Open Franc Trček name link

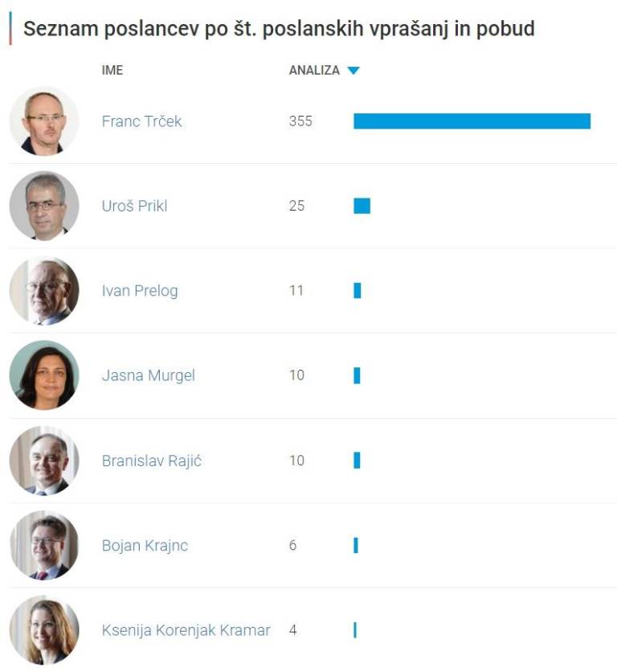(x=141, y=121)
